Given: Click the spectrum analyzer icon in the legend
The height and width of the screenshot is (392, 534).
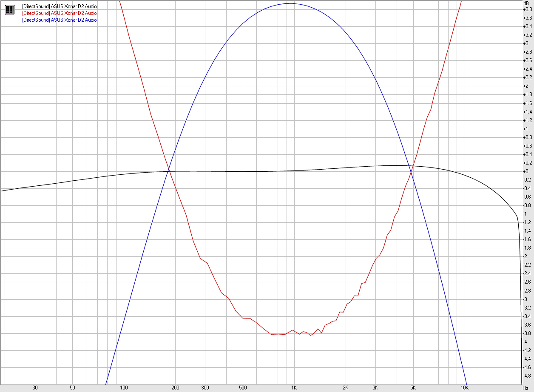Looking at the screenshot, I should (10, 10).
